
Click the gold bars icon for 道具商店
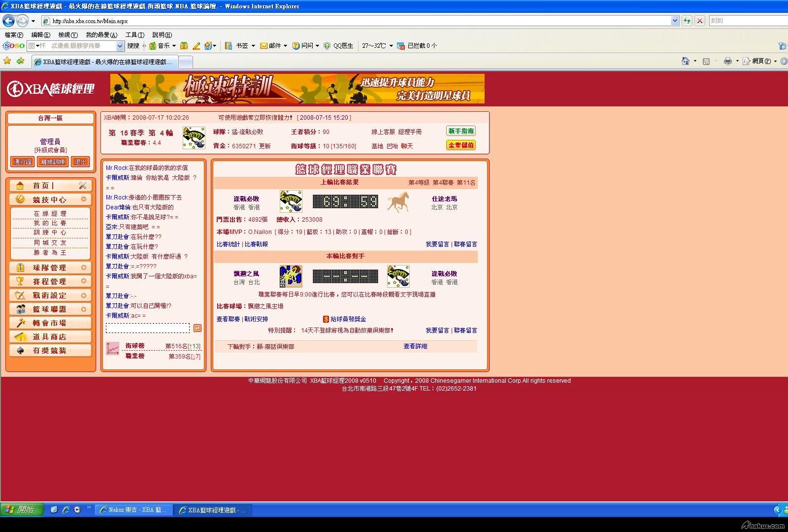coord(20,336)
